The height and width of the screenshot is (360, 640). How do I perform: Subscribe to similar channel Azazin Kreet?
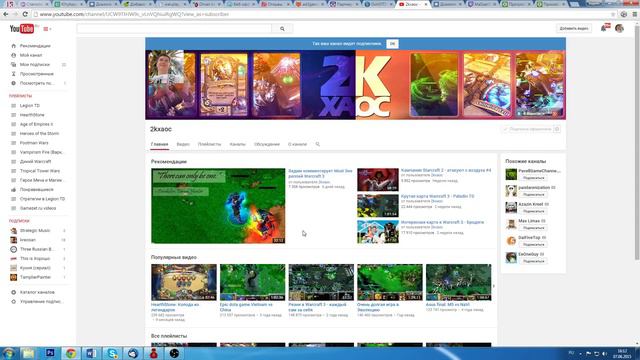533,211
